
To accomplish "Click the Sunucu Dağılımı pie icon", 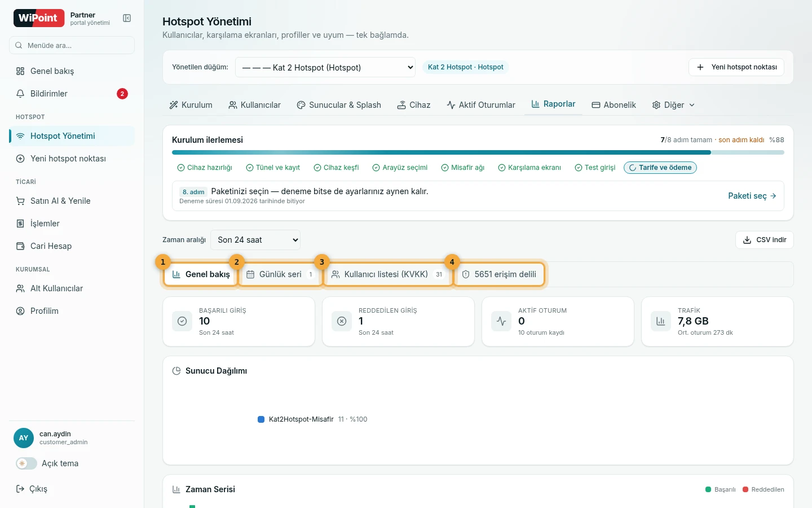I will click(x=176, y=371).
